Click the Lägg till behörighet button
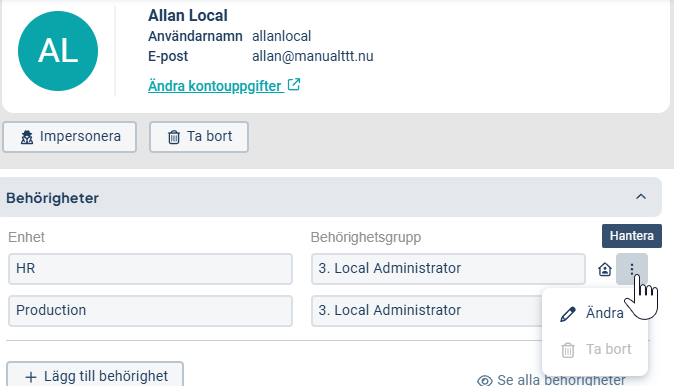This screenshot has height=386, width=674. point(95,374)
